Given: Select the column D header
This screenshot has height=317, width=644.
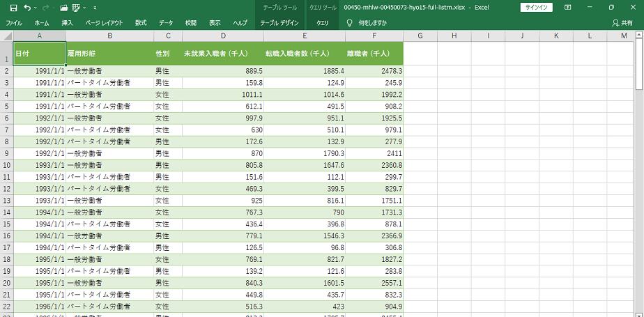Looking at the screenshot, I should (222, 36).
